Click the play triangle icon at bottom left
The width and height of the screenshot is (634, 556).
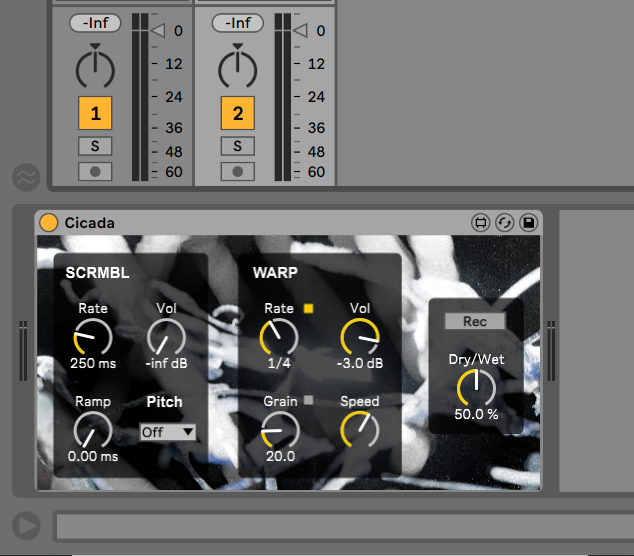point(25,525)
